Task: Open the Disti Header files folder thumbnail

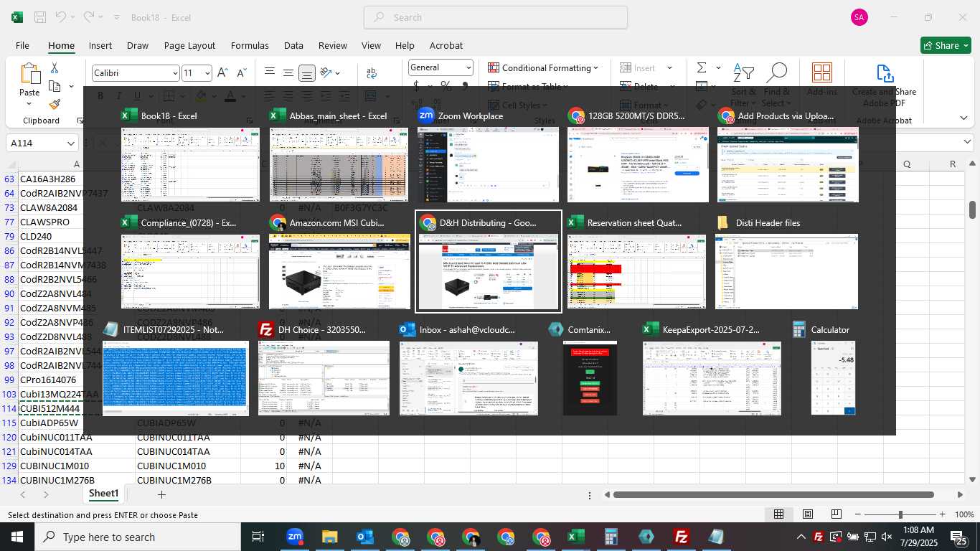Action: pos(786,271)
